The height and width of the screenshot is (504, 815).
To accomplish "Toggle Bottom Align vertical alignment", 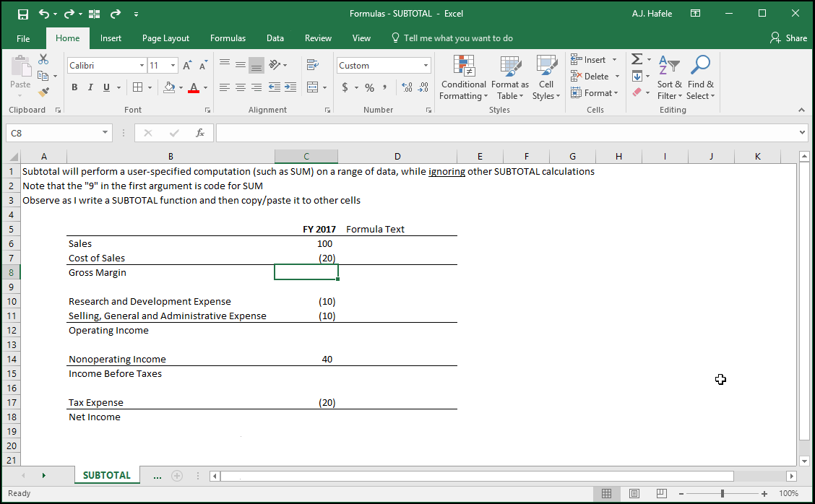I will pos(256,65).
